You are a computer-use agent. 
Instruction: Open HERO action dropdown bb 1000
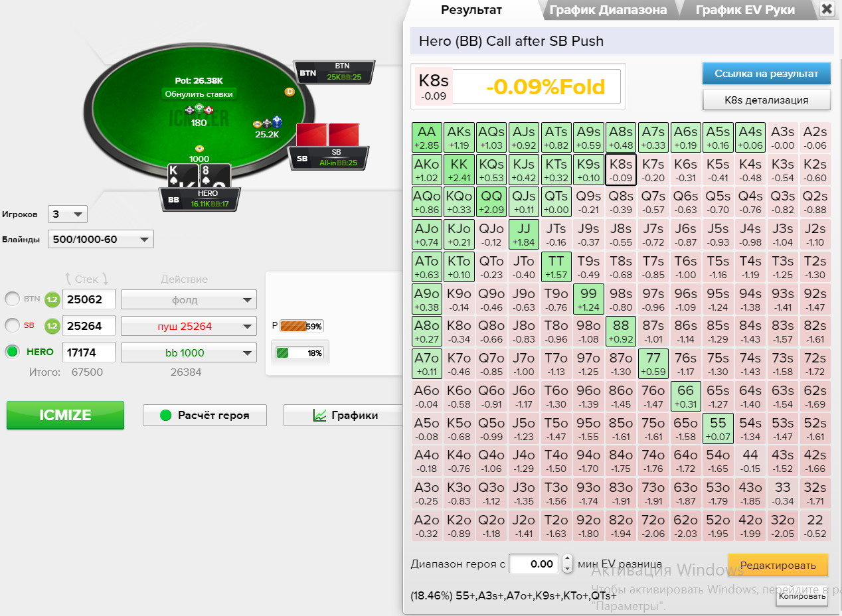pyautogui.click(x=189, y=352)
